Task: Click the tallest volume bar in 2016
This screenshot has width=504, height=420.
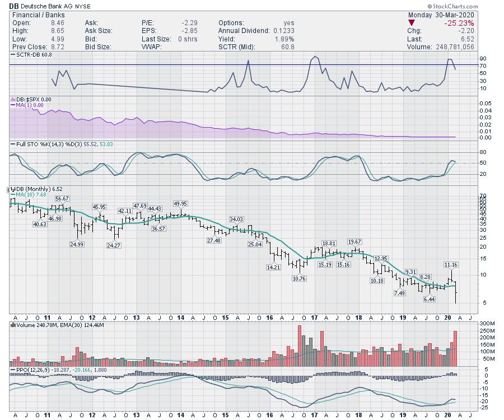Action: pos(300,345)
